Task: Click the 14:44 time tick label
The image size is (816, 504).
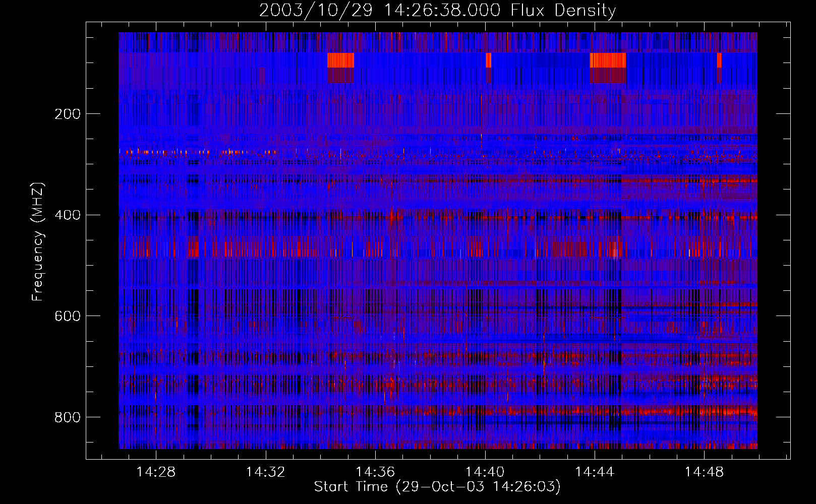Action: (x=595, y=472)
